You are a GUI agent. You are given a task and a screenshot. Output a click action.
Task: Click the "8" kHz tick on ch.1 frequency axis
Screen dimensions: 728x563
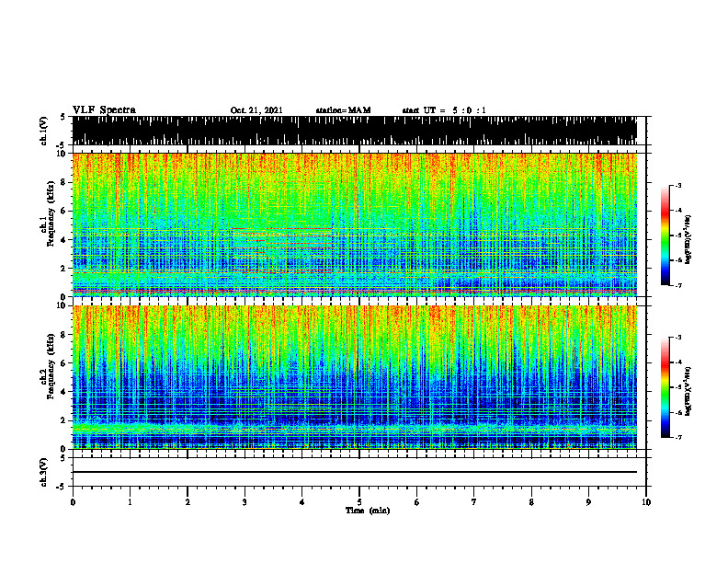[x=63, y=182]
